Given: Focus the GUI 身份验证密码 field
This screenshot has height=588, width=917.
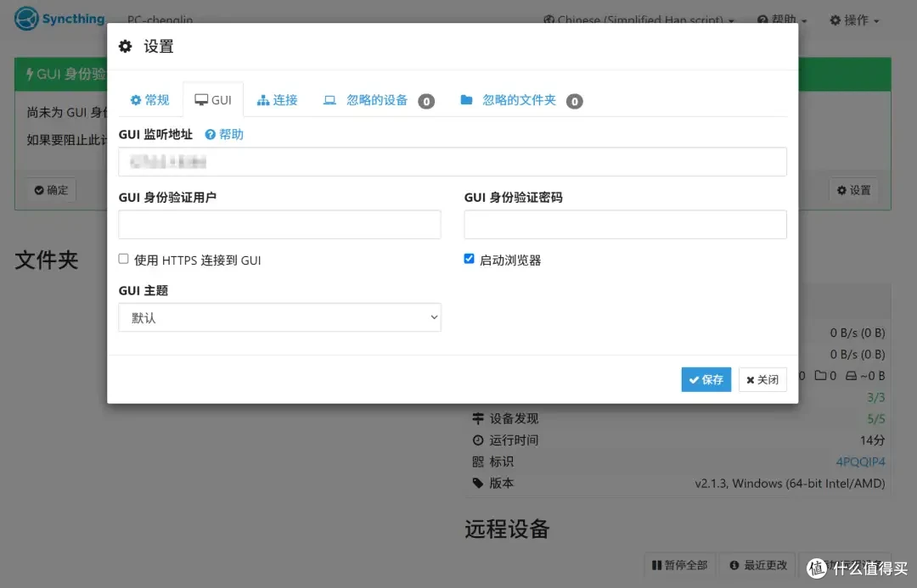Looking at the screenshot, I should tap(625, 225).
